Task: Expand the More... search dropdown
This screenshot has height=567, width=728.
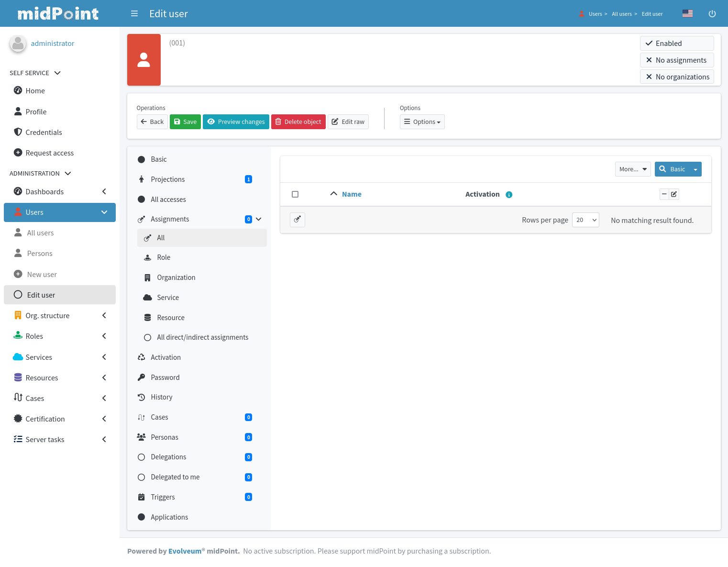Action: (632, 169)
